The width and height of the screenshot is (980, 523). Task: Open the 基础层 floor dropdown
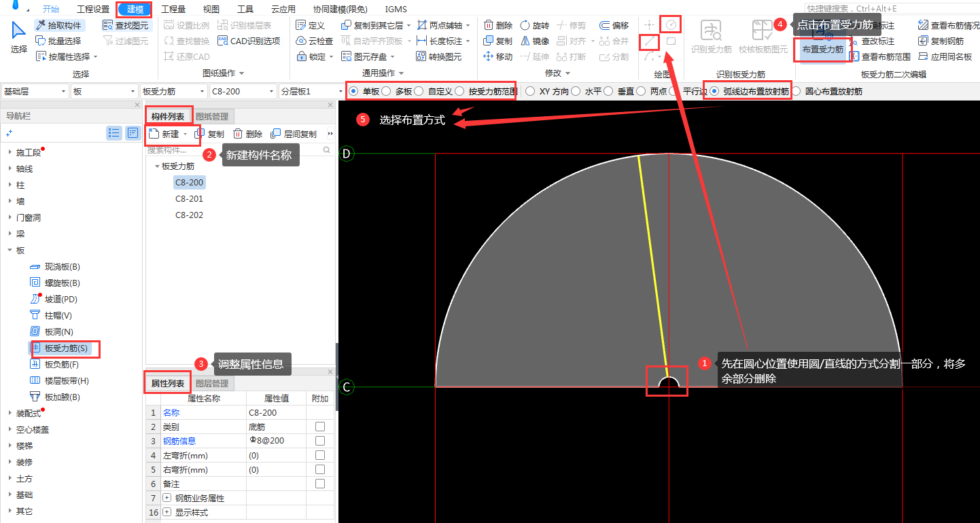click(x=35, y=91)
